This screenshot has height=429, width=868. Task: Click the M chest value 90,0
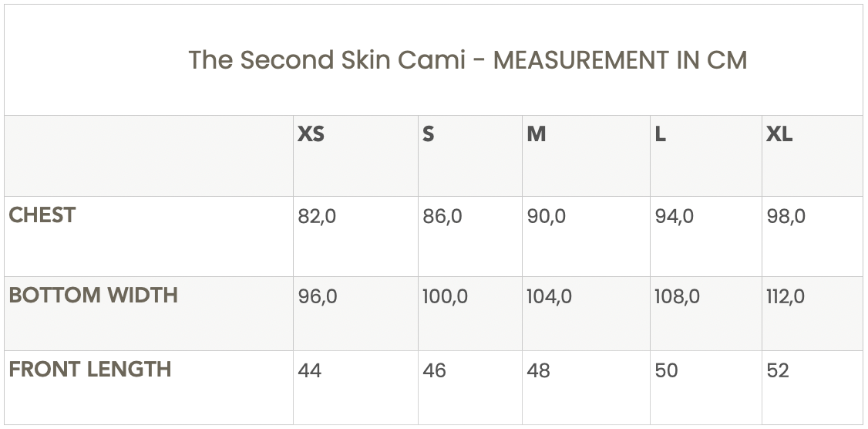pyautogui.click(x=546, y=217)
